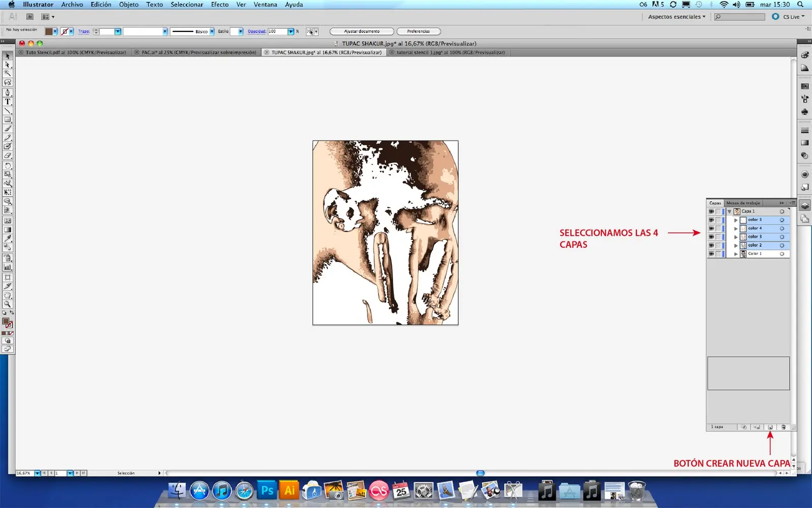This screenshot has width=812, height=508.
Task: Open the Layers panel flyout menu
Action: pyautogui.click(x=793, y=203)
